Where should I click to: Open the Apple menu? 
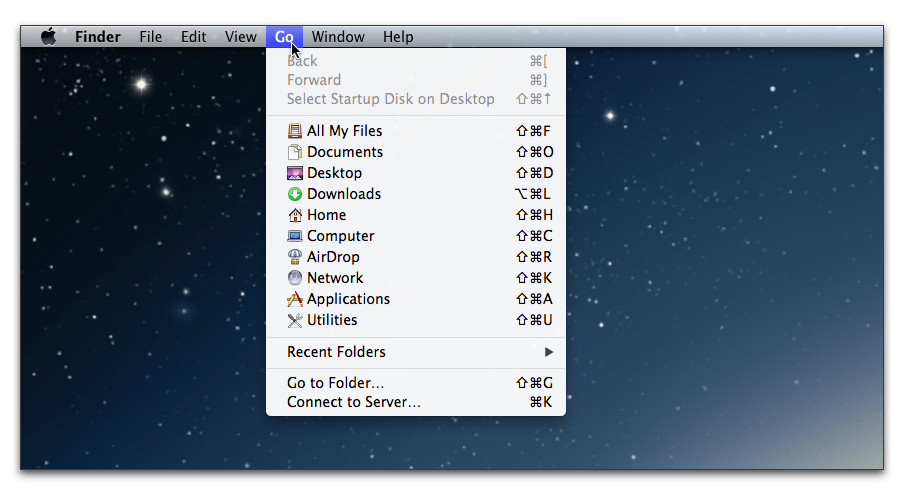[48, 37]
